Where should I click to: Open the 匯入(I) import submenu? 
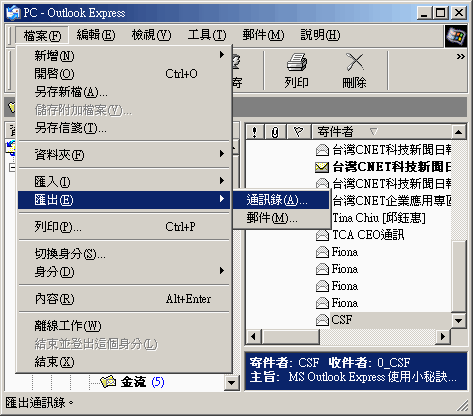pos(124,182)
